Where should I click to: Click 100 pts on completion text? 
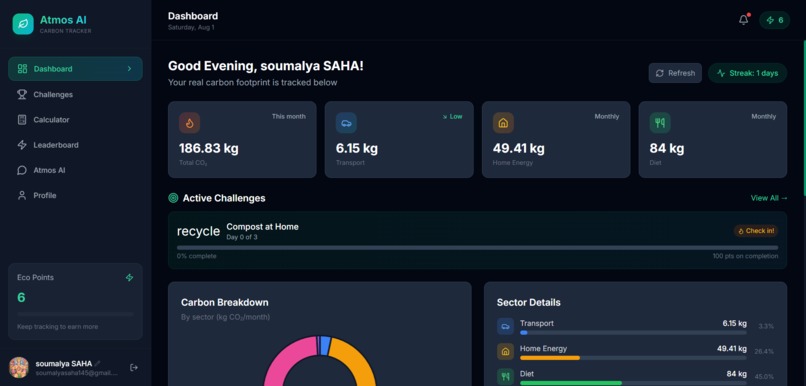(x=745, y=256)
